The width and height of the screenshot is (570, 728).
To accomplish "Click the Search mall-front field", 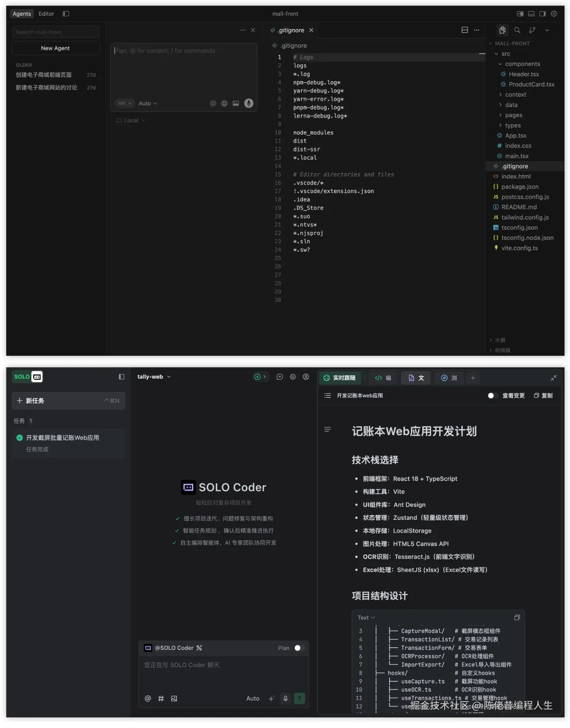I will (55, 32).
